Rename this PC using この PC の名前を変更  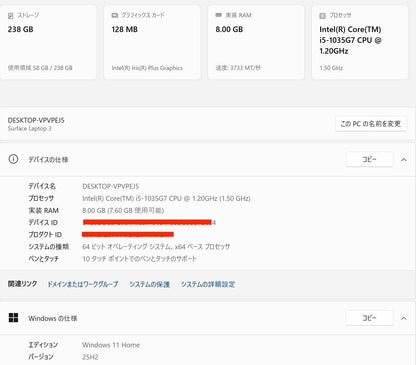(371, 124)
